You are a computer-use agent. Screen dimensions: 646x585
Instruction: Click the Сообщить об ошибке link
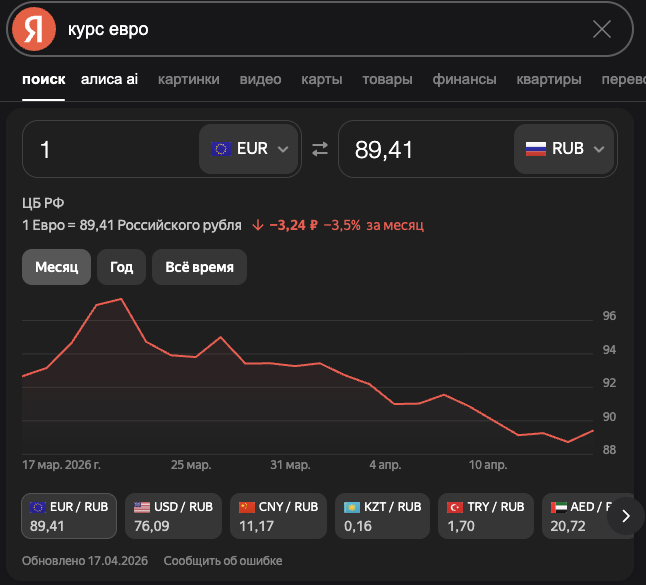pos(223,561)
